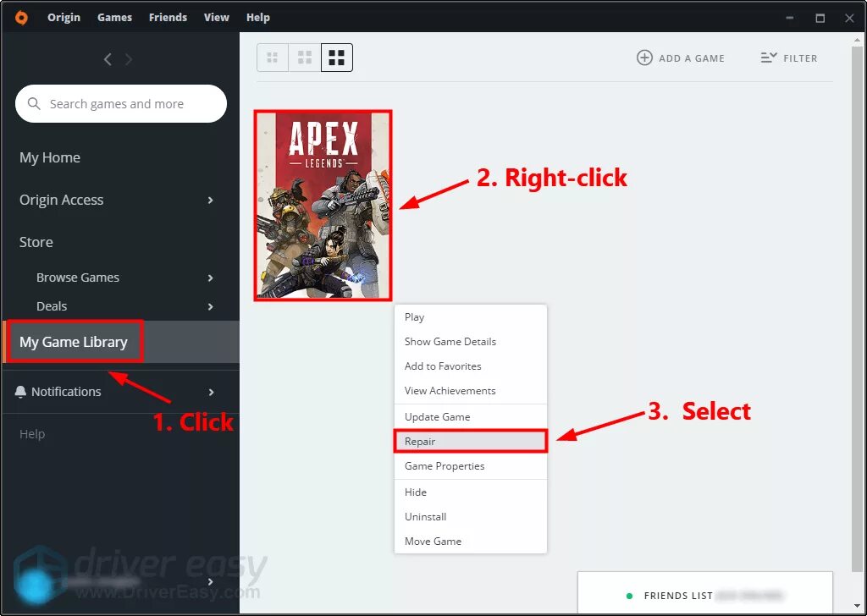
Task: Click the vertical scrollbar
Action: 858,310
